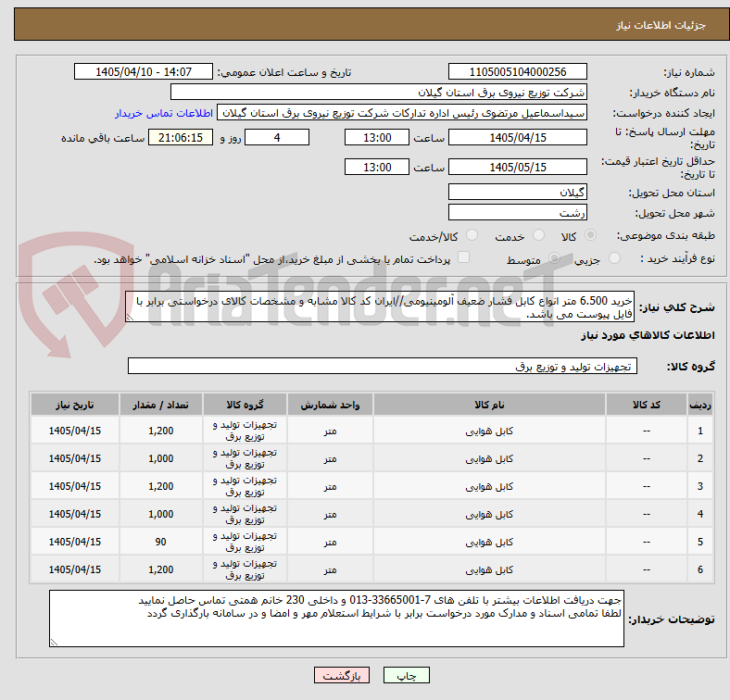Click the جزئیات اطلاعات نیاز page title
Viewport: 730px width, 700px height.
click(661, 25)
